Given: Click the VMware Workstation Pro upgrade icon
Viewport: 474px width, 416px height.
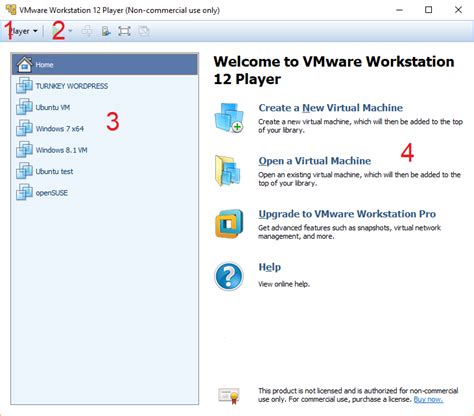Looking at the screenshot, I should 229,224.
